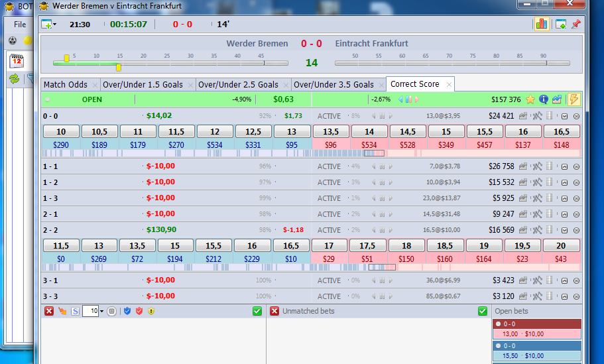Expand the 3 - 1 row price ladder
604x364 pixels.
point(564,281)
